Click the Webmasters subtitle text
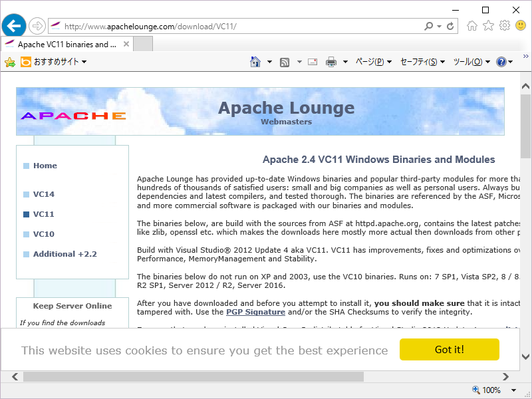The image size is (532, 399). (x=287, y=122)
